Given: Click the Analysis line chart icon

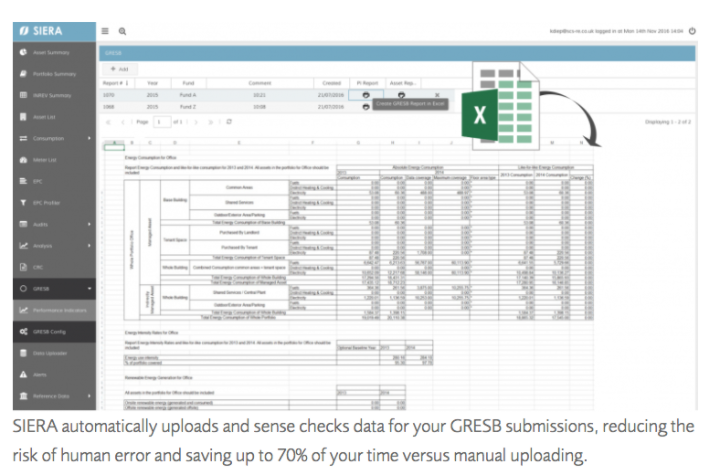Looking at the screenshot, I should pyautogui.click(x=23, y=246).
